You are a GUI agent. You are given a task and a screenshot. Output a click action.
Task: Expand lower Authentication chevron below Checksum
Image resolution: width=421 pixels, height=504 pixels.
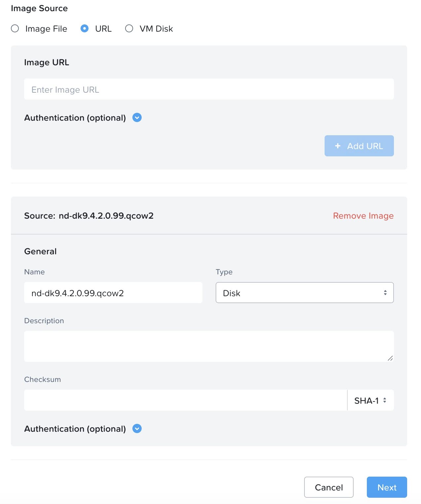coord(137,428)
